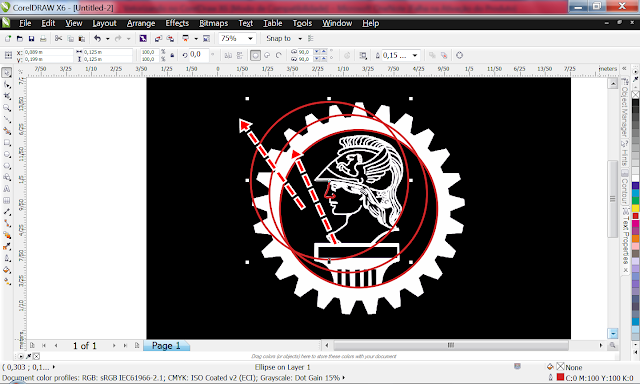
Task: Select the Basic Shapes tool
Action: pos(7,177)
